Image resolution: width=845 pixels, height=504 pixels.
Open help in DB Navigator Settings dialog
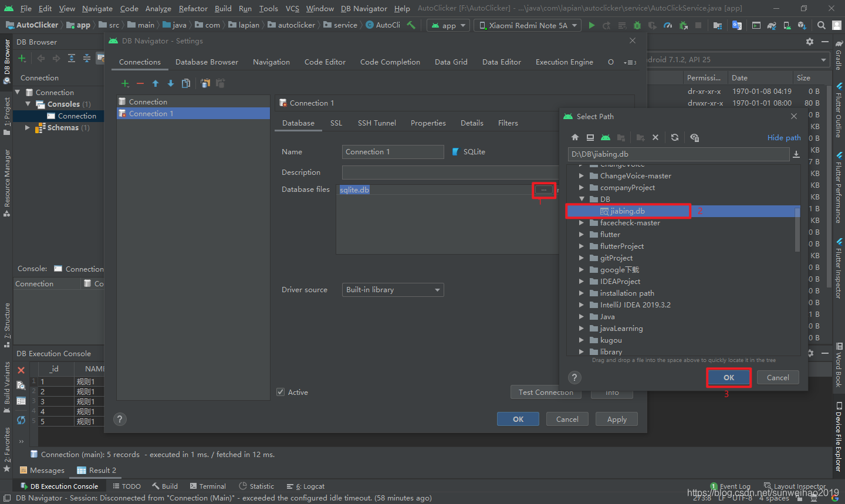tap(120, 419)
